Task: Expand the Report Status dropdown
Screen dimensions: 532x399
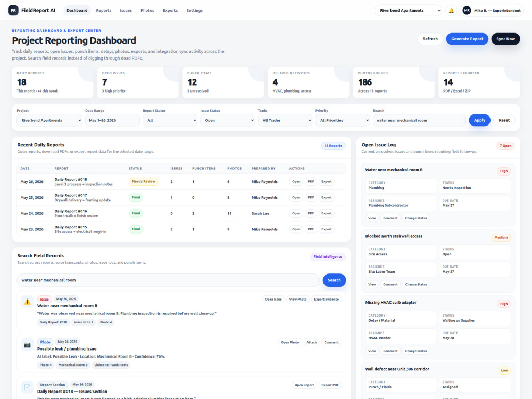Action: point(170,120)
